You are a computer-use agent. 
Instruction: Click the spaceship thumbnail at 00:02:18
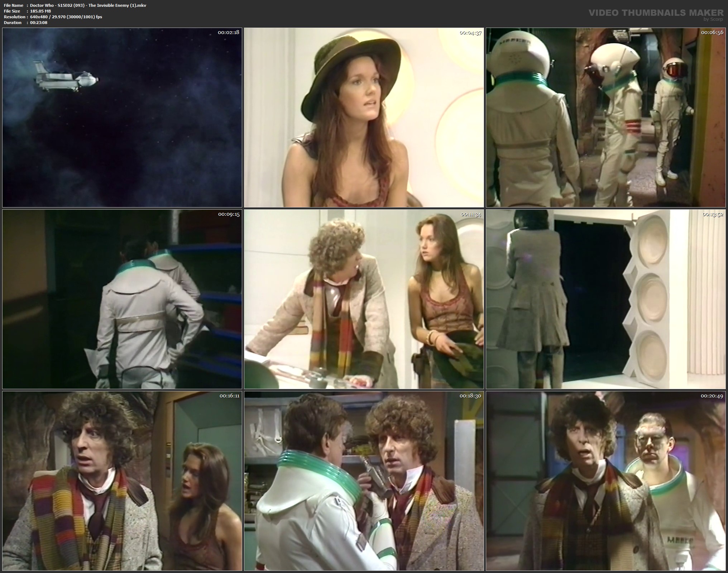click(122, 118)
